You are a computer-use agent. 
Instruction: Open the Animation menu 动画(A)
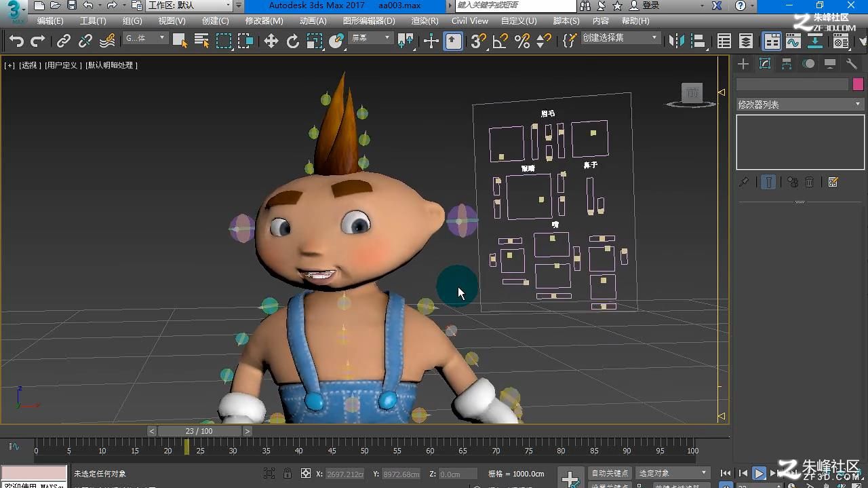click(313, 21)
